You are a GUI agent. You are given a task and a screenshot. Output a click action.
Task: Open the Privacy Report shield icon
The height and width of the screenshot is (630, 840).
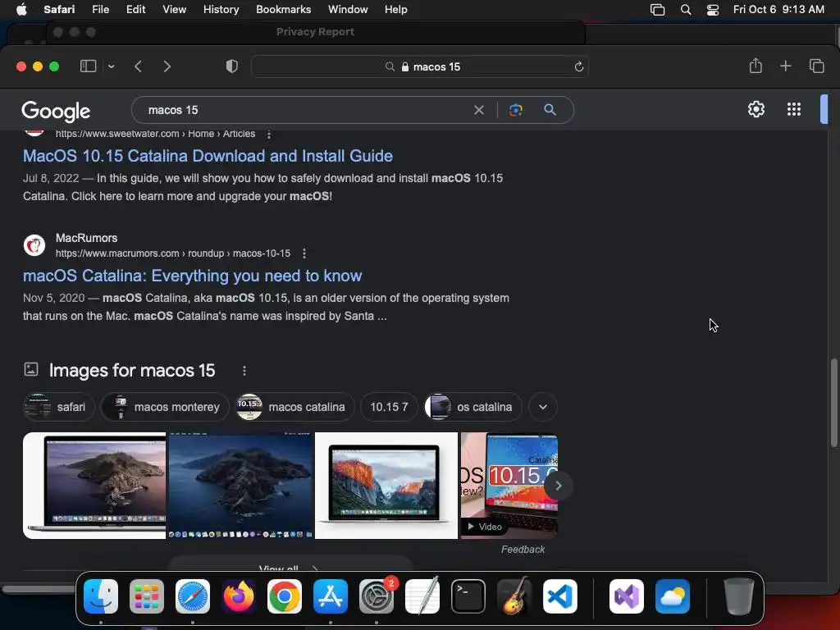pyautogui.click(x=231, y=66)
